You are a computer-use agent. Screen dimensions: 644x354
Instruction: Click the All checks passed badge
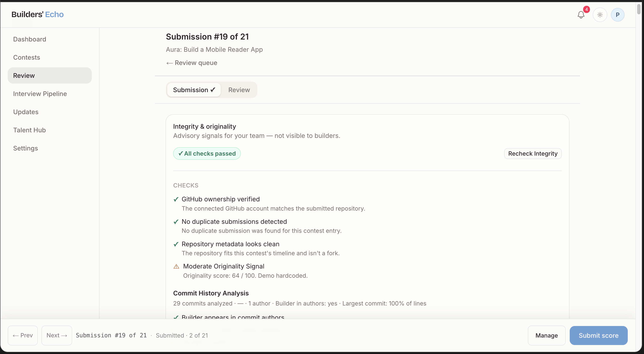click(207, 153)
